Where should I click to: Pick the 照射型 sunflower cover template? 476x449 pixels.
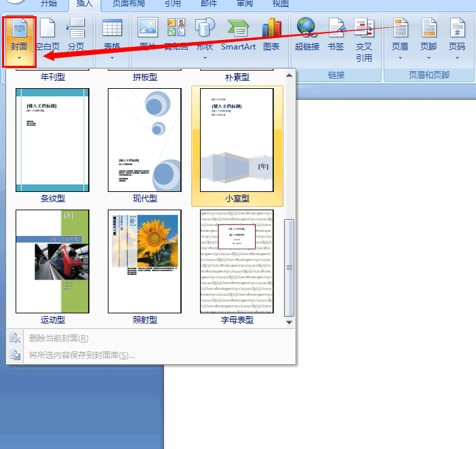pos(144,261)
